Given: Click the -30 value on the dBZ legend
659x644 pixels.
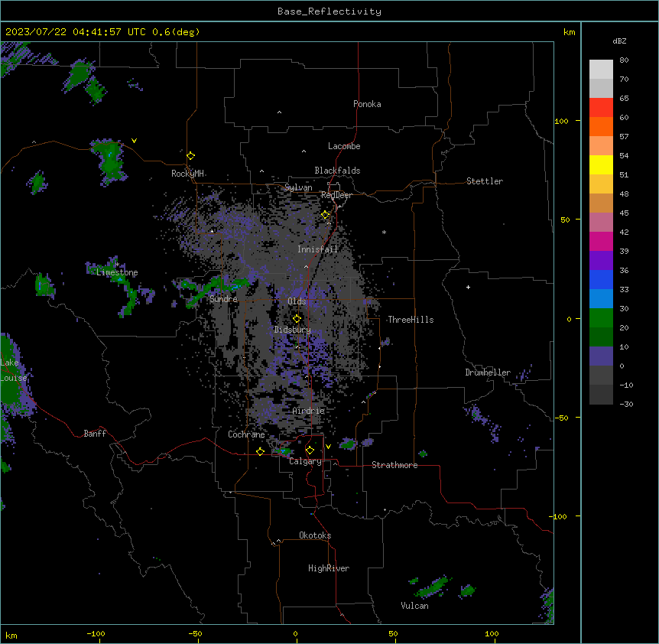Looking at the screenshot, I should (x=626, y=404).
